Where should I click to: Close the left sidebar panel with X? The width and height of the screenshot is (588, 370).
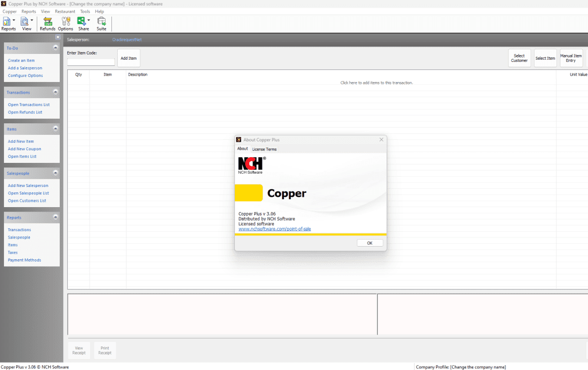57,37
